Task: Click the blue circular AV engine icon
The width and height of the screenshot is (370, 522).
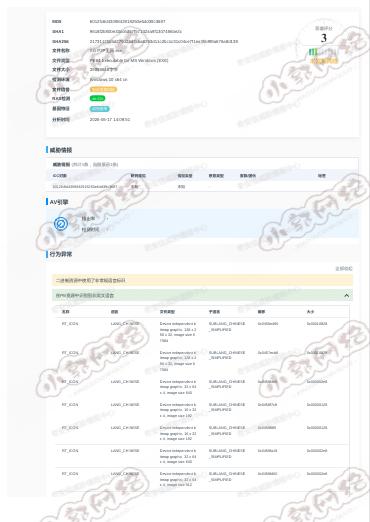Action: (x=61, y=224)
